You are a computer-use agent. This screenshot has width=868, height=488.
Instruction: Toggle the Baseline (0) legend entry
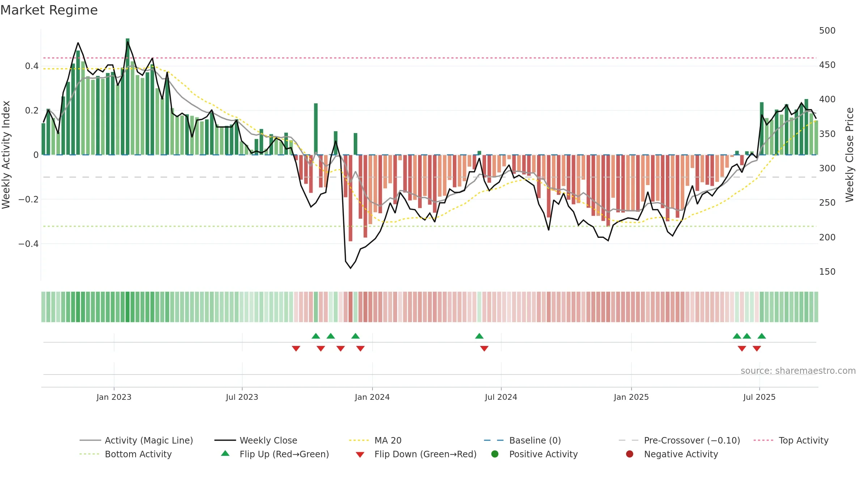point(522,440)
